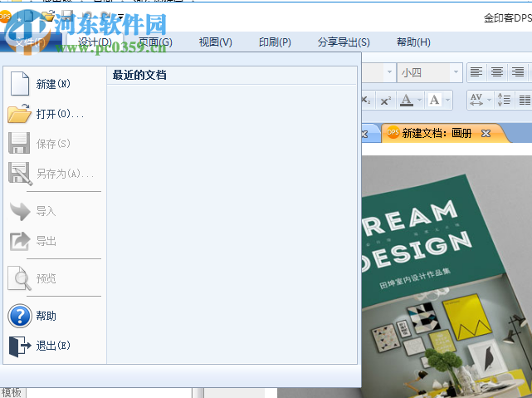Open the 页面(G) menu
This screenshot has height=398, width=532.
point(155,42)
